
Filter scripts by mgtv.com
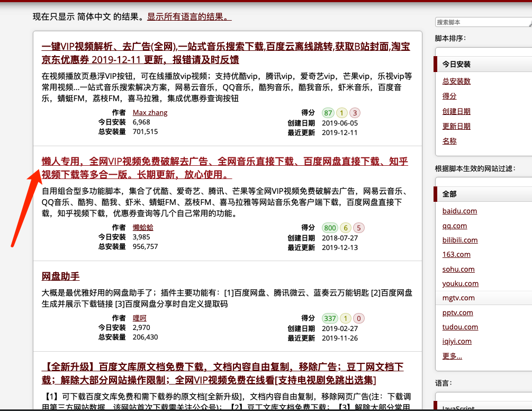pos(458,298)
